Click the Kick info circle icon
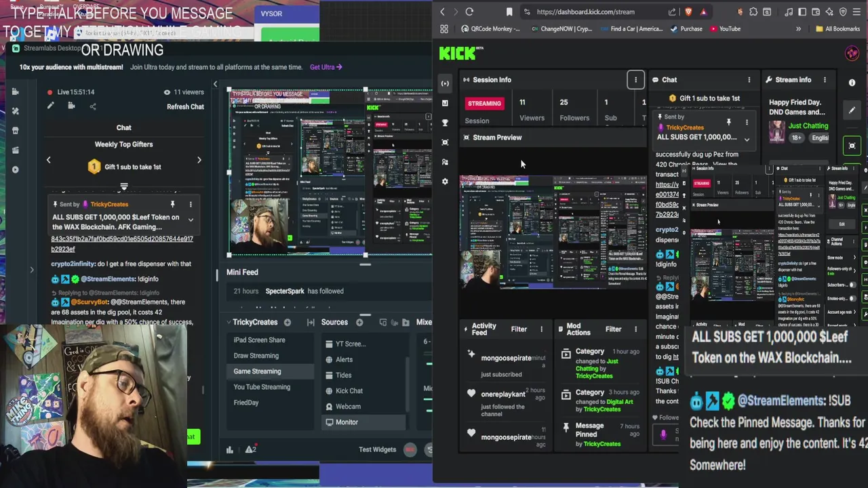 (x=852, y=83)
